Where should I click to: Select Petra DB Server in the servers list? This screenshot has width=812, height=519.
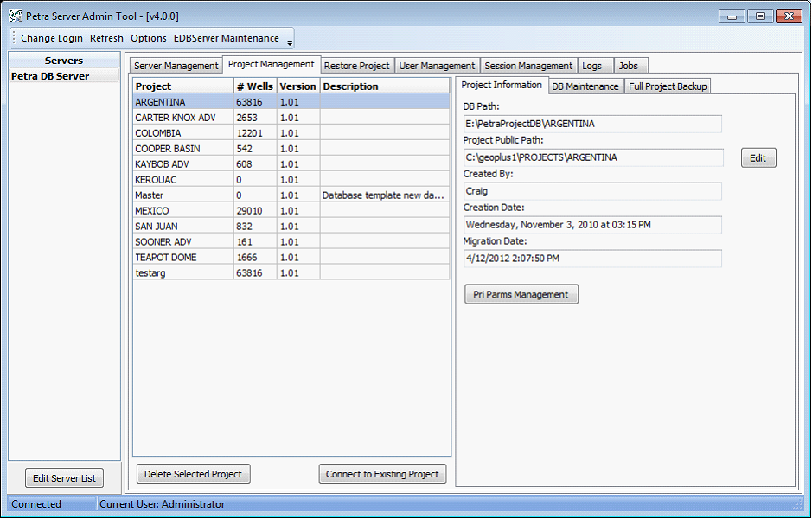50,76
